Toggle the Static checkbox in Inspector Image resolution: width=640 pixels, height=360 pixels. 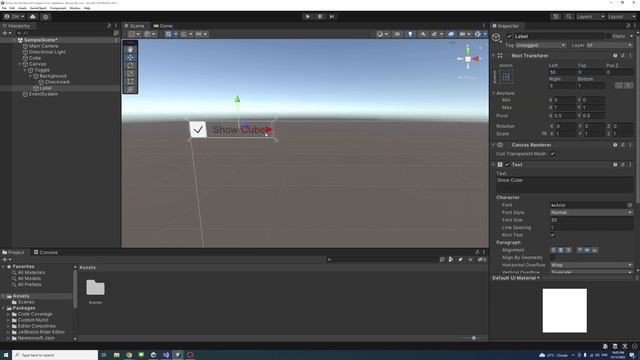click(608, 36)
